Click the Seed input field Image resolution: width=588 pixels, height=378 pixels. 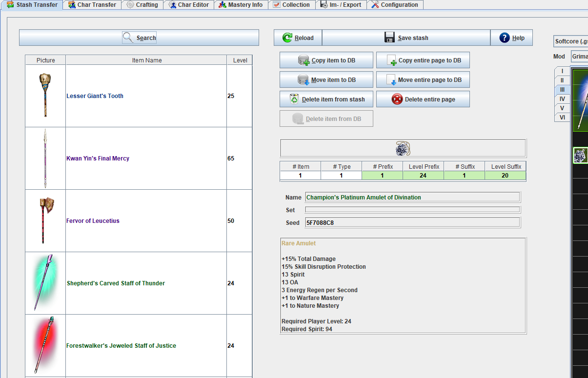pyautogui.click(x=412, y=223)
